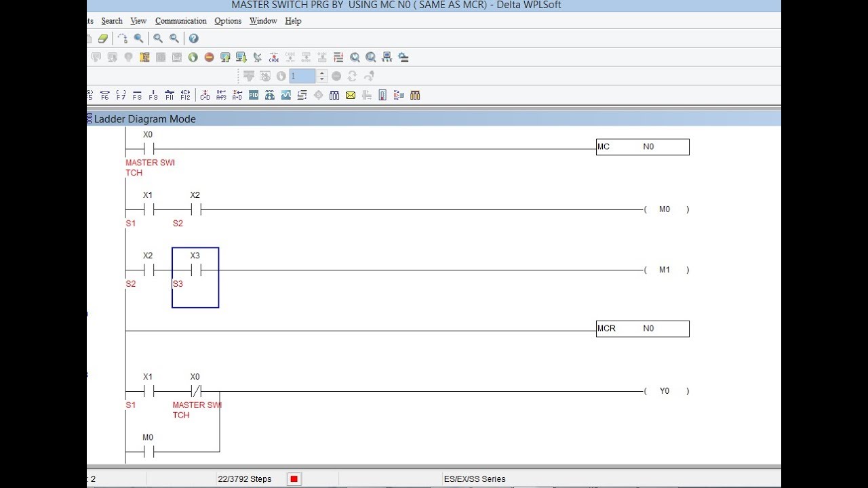Open Help with the question mark icon
This screenshot has height=488, width=868.
[x=193, y=39]
